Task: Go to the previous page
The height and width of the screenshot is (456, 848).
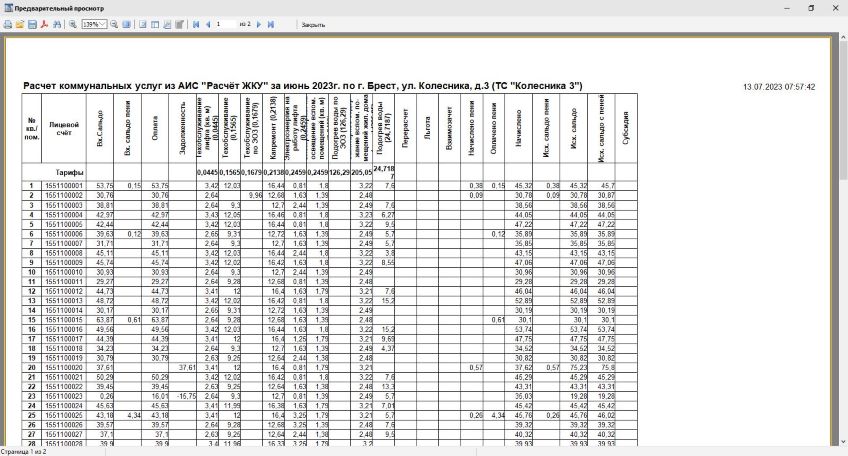Action: click(207, 23)
